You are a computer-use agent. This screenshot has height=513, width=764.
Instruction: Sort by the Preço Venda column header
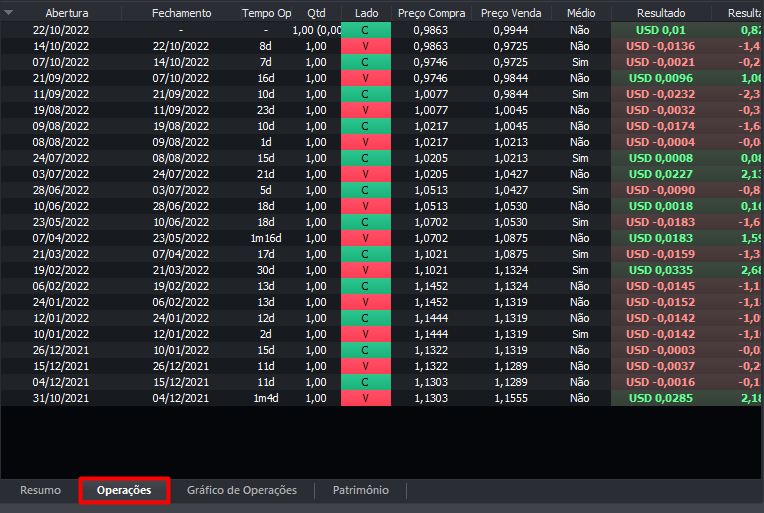tap(511, 13)
